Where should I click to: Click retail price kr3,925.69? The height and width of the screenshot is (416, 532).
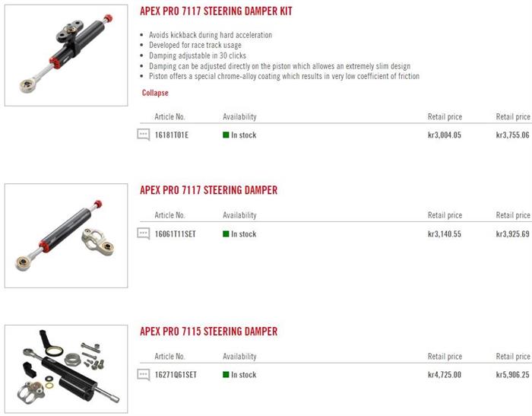click(513, 234)
